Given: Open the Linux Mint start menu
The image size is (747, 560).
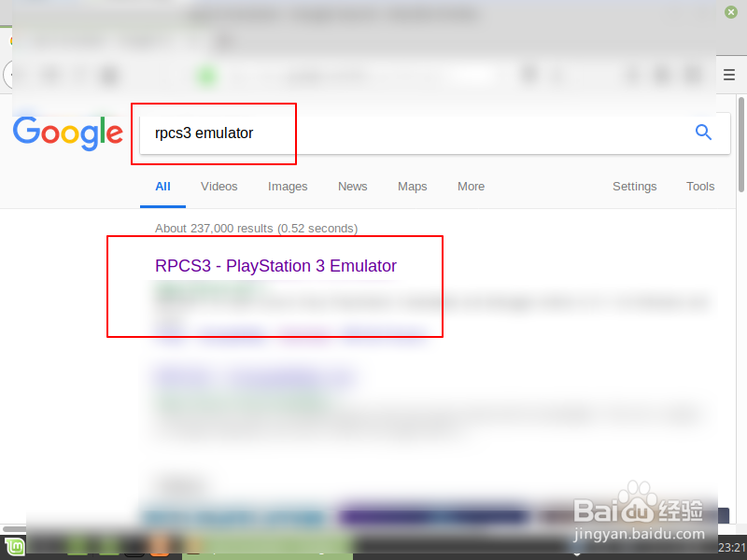Looking at the screenshot, I should pyautogui.click(x=14, y=547).
